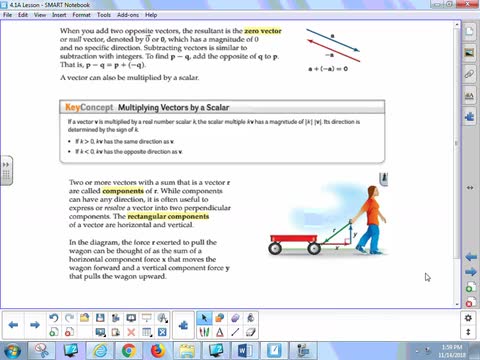The image size is (480, 360).
Task: Choose the Select arrow tool
Action: (x=204, y=318)
